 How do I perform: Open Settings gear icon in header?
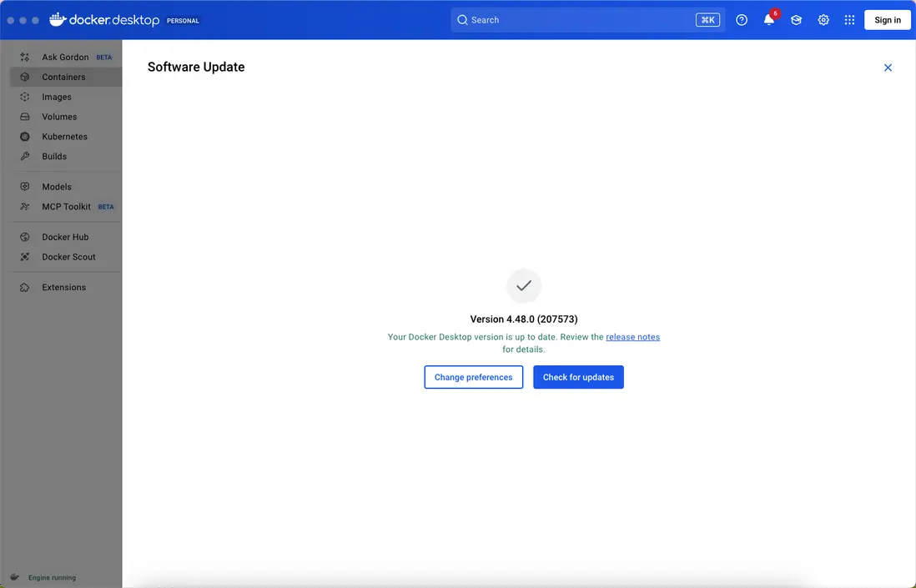coord(823,20)
